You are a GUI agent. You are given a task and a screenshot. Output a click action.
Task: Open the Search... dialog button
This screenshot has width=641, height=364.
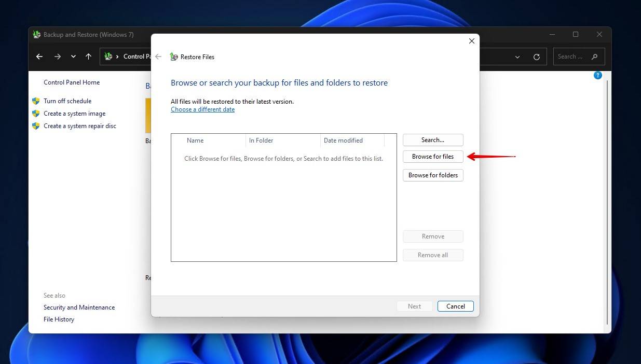[x=433, y=139]
